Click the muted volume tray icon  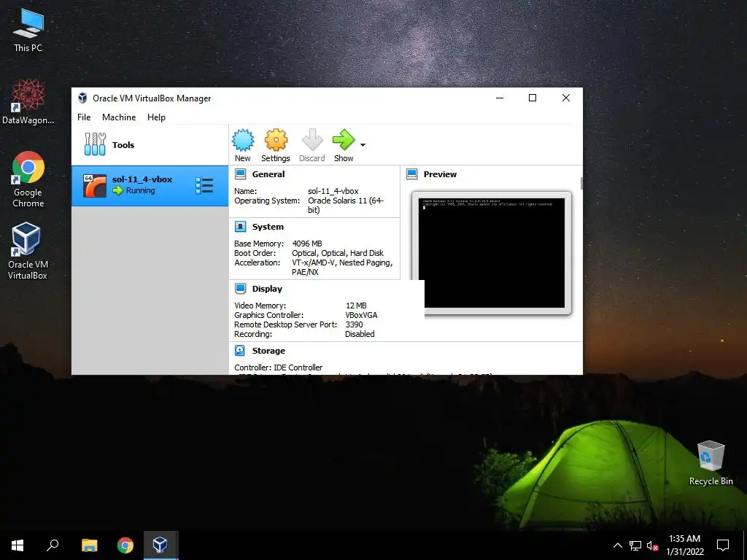(x=653, y=545)
